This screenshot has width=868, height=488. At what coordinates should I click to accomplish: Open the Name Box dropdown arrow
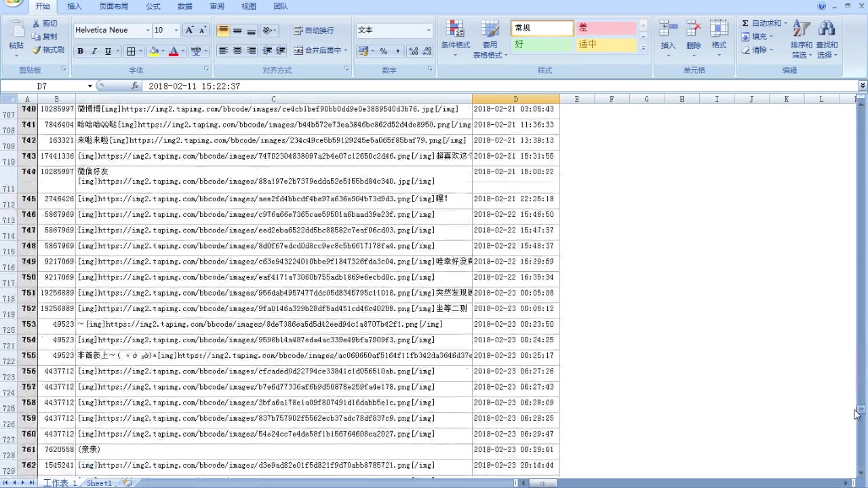point(90,86)
